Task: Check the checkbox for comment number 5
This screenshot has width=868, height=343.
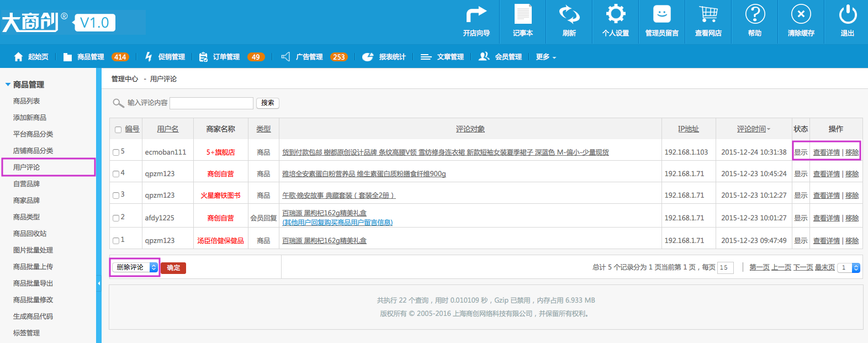Action: 116,152
